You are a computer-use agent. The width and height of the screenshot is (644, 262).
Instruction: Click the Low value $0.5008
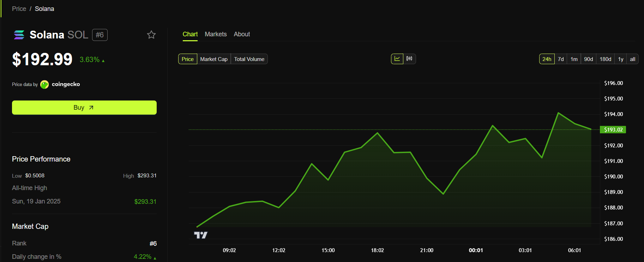point(35,176)
